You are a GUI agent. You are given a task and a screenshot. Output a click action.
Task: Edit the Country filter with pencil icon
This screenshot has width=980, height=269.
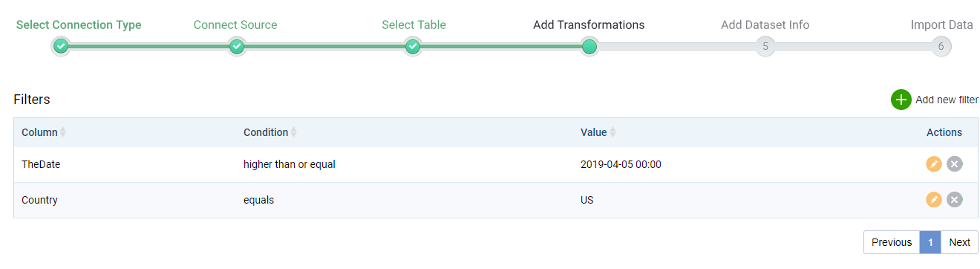pos(934,199)
